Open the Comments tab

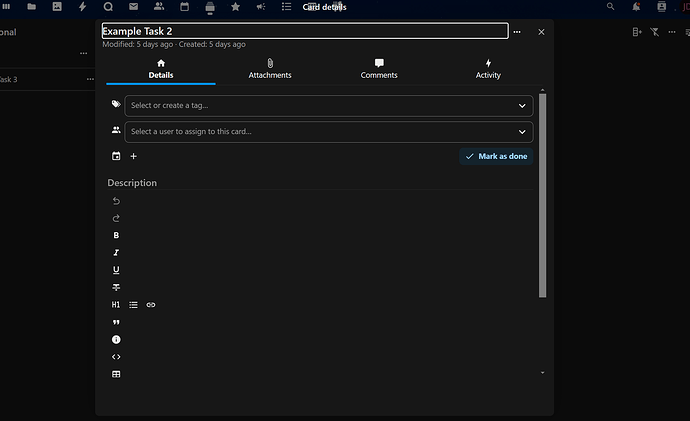(379, 69)
